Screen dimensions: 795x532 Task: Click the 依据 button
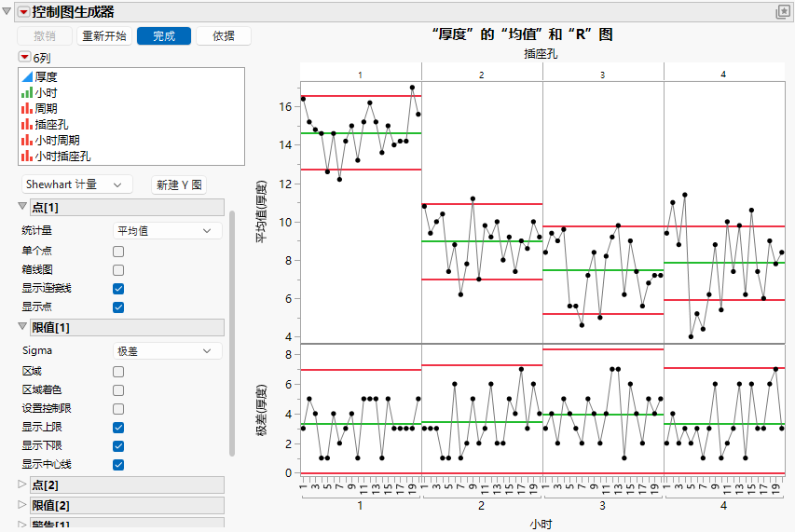pyautogui.click(x=224, y=36)
